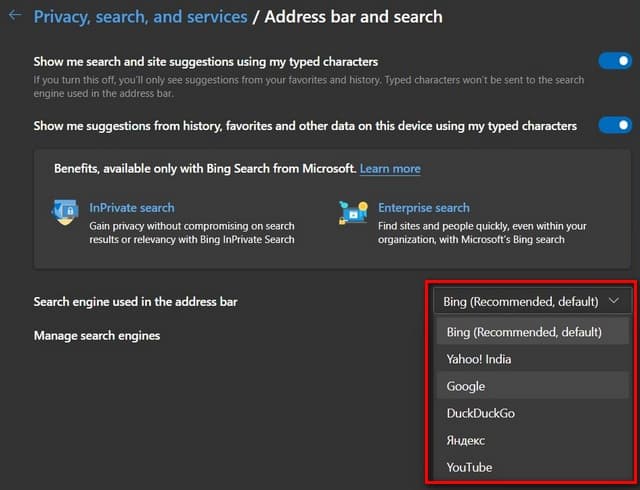Collapse the search engine dropdown box
The height and width of the screenshot is (490, 640).
(532, 301)
